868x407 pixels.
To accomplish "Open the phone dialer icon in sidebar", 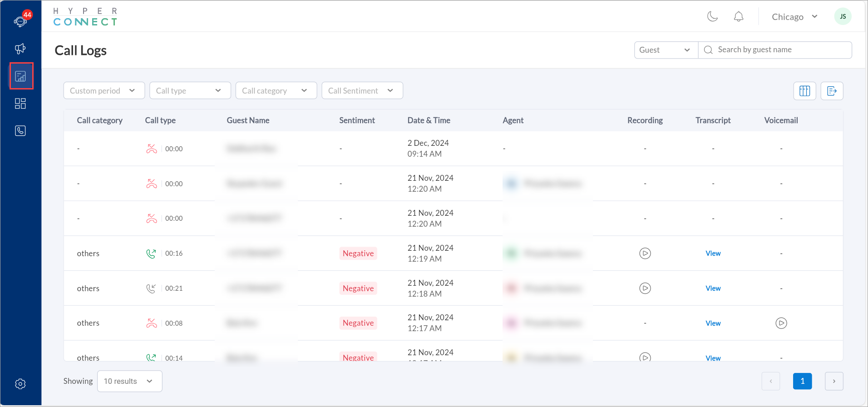I will click(x=20, y=131).
